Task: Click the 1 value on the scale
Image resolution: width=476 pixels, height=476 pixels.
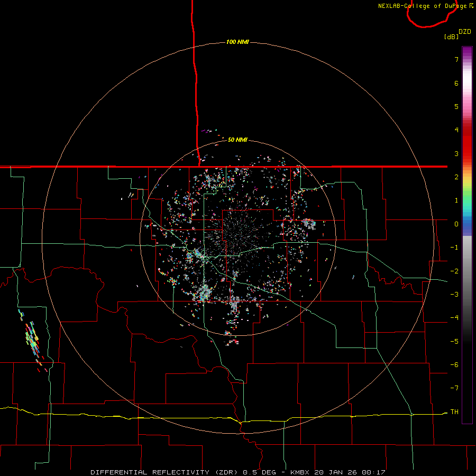Action: (x=456, y=200)
